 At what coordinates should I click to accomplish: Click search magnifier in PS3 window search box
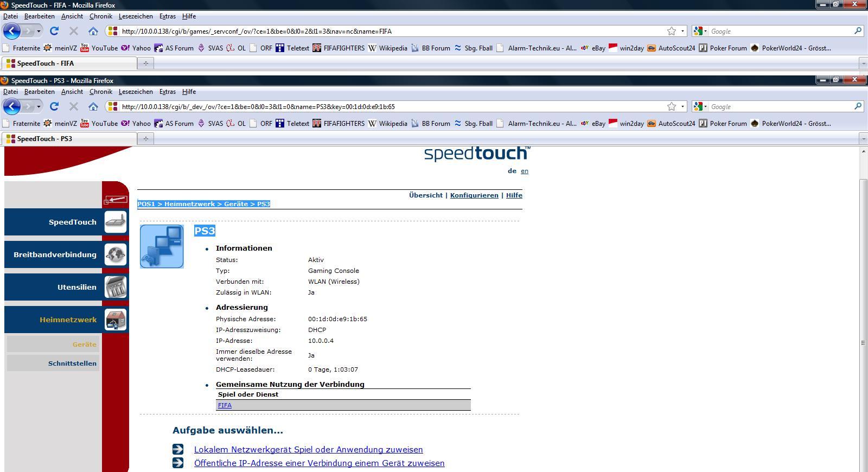858,106
